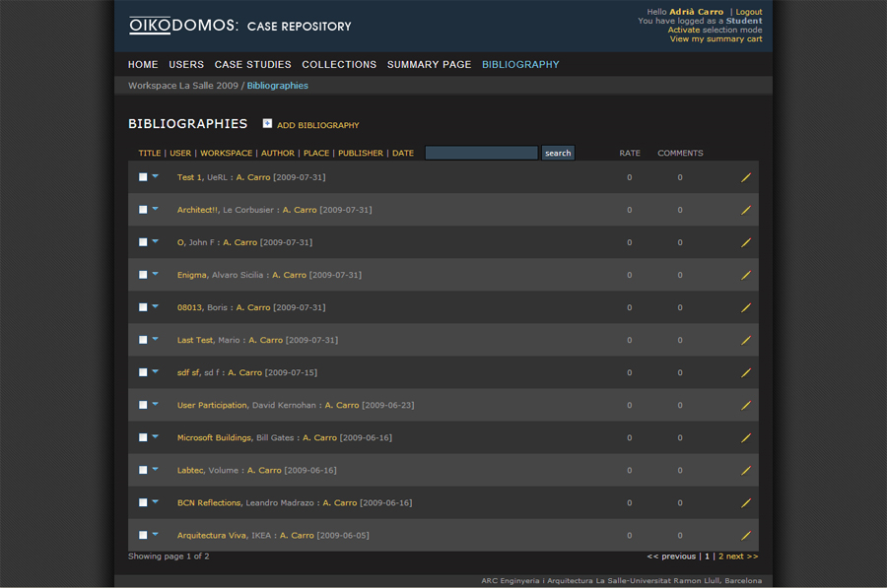This screenshot has height=588, width=887.
Task: Open edit pencil for Last Test row
Action: (x=745, y=340)
